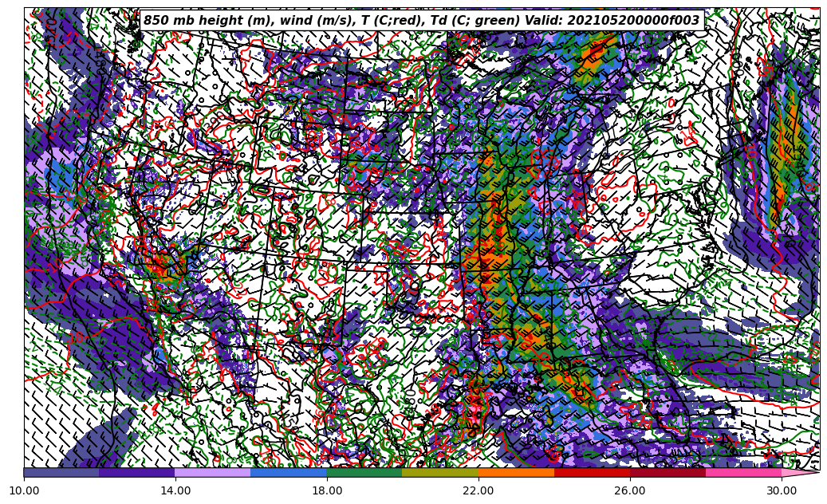Click the plot title text at top

pyautogui.click(x=421, y=21)
